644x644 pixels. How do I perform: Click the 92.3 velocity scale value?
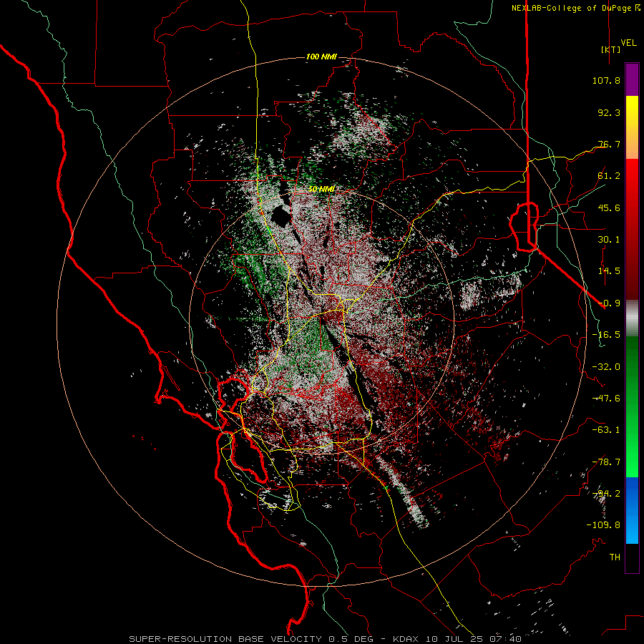(609, 112)
